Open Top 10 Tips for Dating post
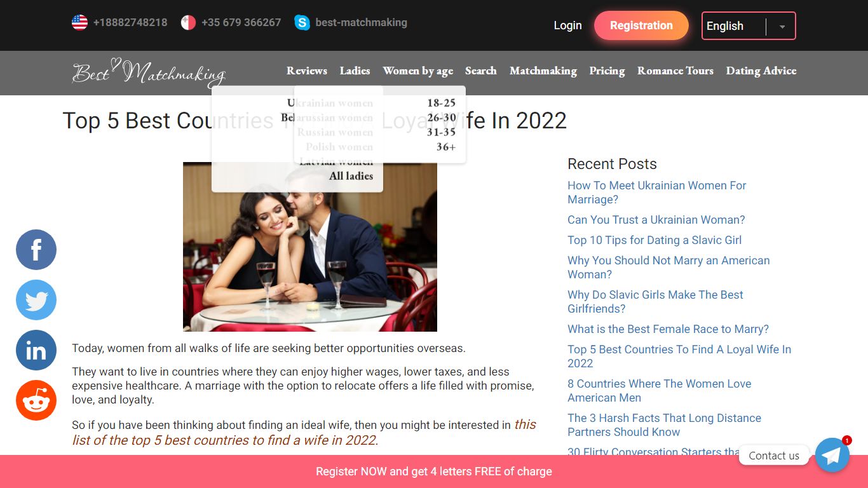Screen dimensions: 868x488 654,240
